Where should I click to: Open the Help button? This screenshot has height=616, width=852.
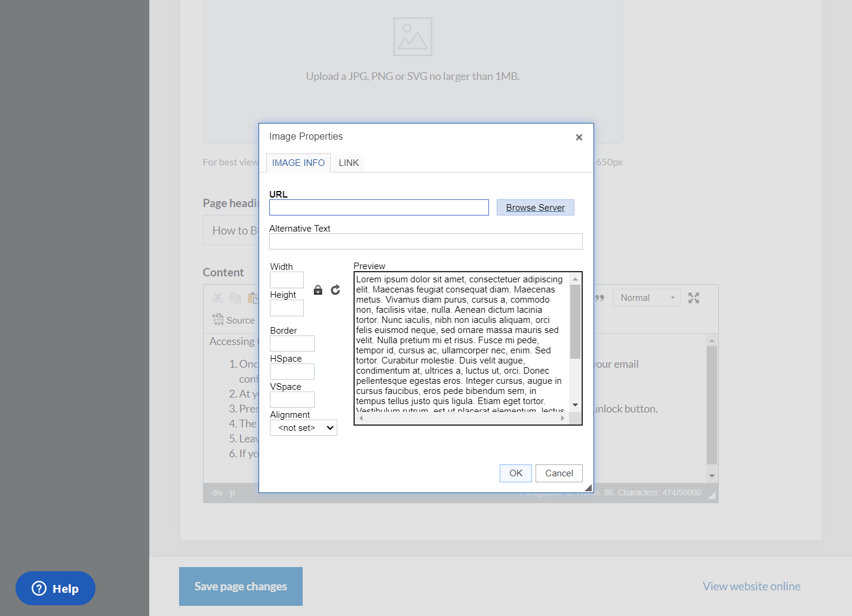point(56,589)
